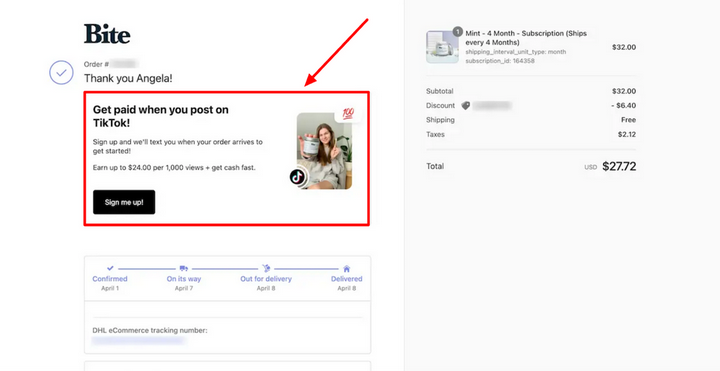Click the discount tag icon
Image resolution: width=720 pixels, height=371 pixels.
pos(466,106)
